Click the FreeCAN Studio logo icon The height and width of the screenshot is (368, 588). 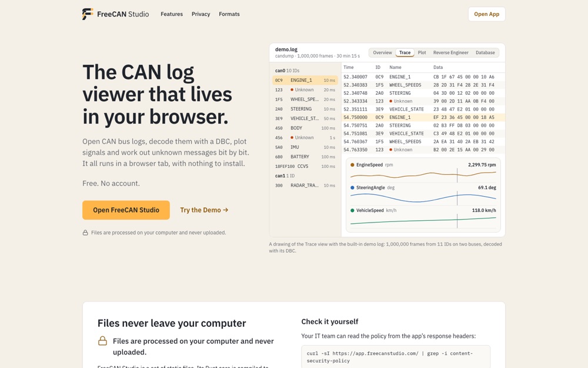[x=88, y=14]
